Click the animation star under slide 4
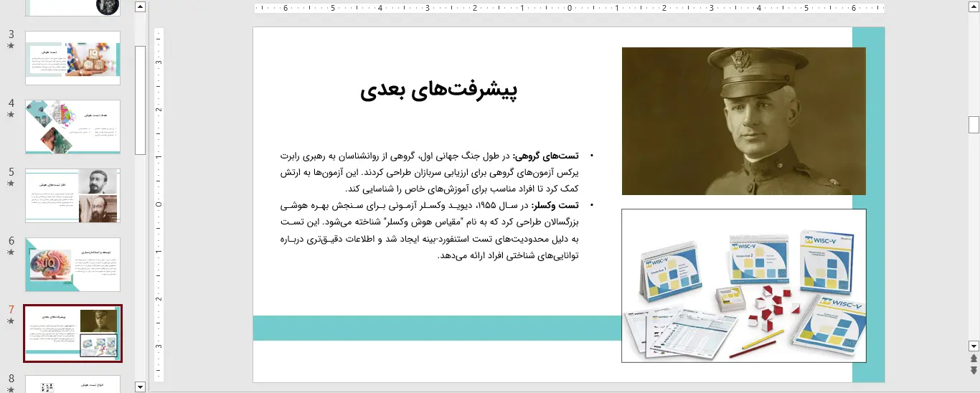This screenshot has width=980, height=393. point(11,115)
